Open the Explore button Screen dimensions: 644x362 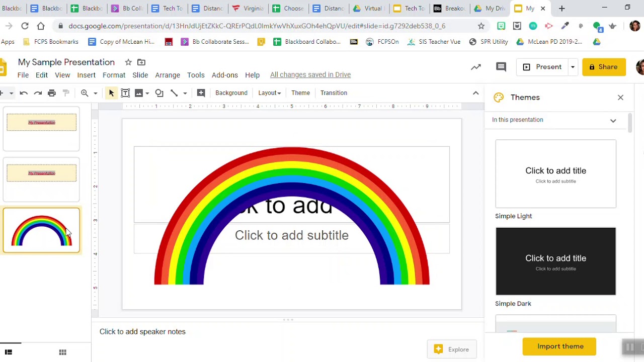pyautogui.click(x=452, y=349)
